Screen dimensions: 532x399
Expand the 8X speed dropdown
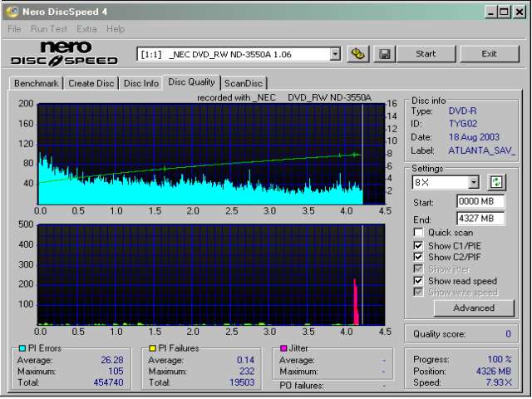click(474, 183)
